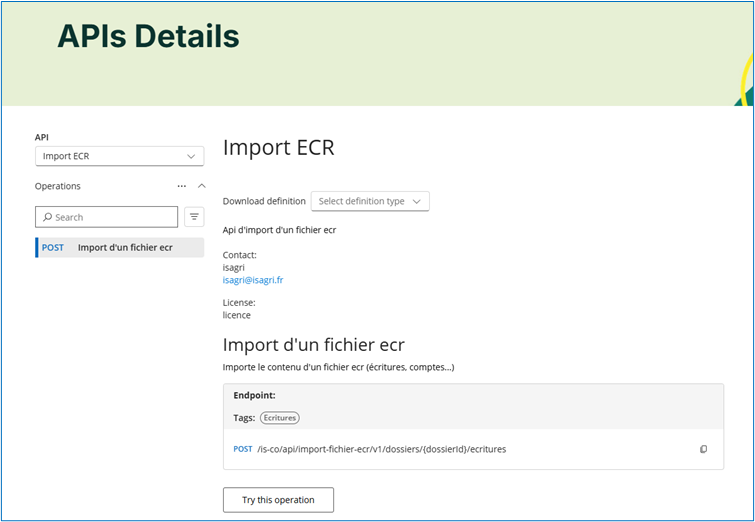Copy the endpoint URL
This screenshot has height=522, width=755.
pyautogui.click(x=703, y=450)
